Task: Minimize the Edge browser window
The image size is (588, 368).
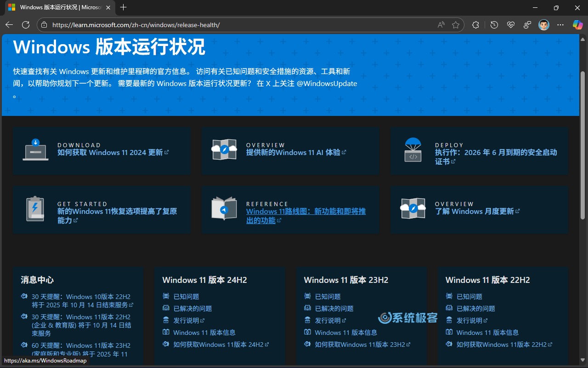Action: (535, 7)
